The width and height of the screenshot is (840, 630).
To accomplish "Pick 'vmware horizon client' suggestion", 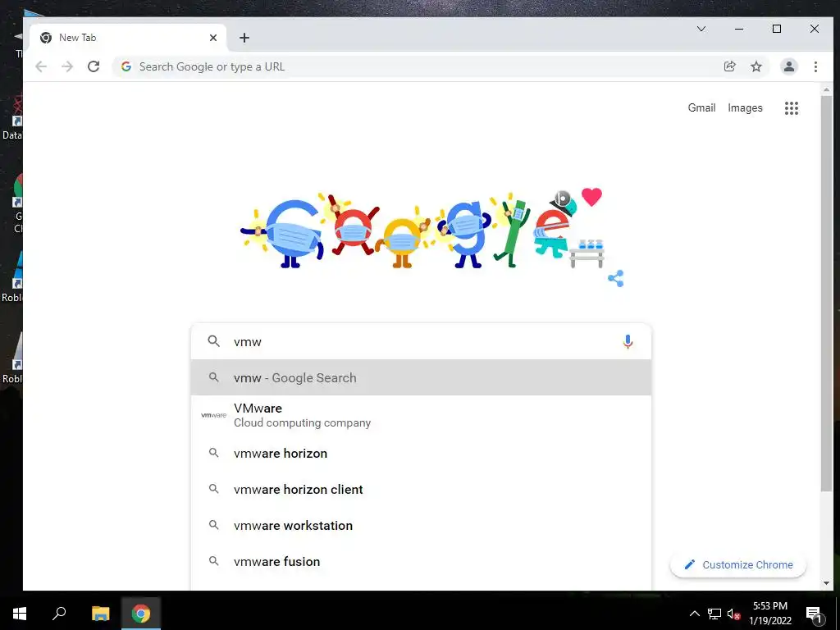I will coord(421,489).
